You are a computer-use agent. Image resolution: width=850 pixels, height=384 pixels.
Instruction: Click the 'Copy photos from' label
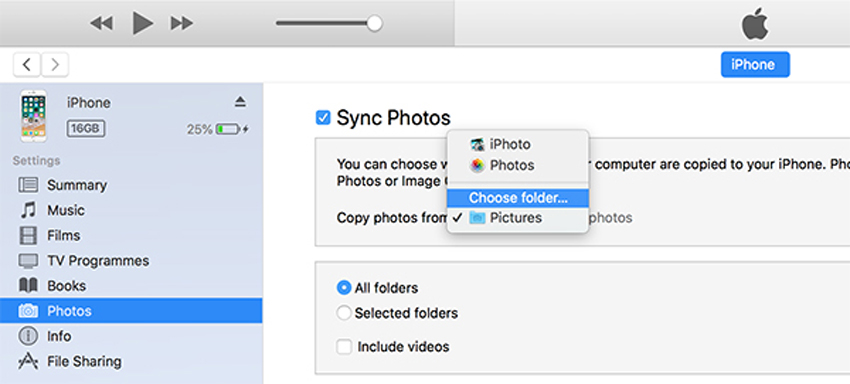pos(391,218)
